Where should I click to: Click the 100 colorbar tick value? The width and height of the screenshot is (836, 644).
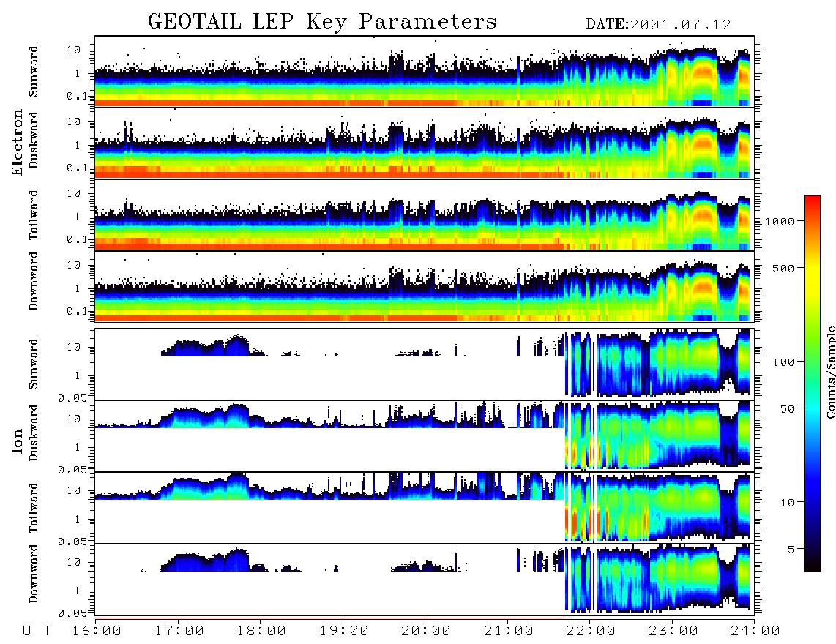click(x=783, y=362)
